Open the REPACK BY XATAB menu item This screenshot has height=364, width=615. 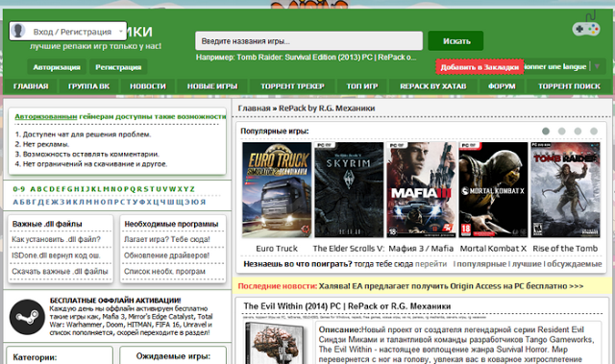433,86
